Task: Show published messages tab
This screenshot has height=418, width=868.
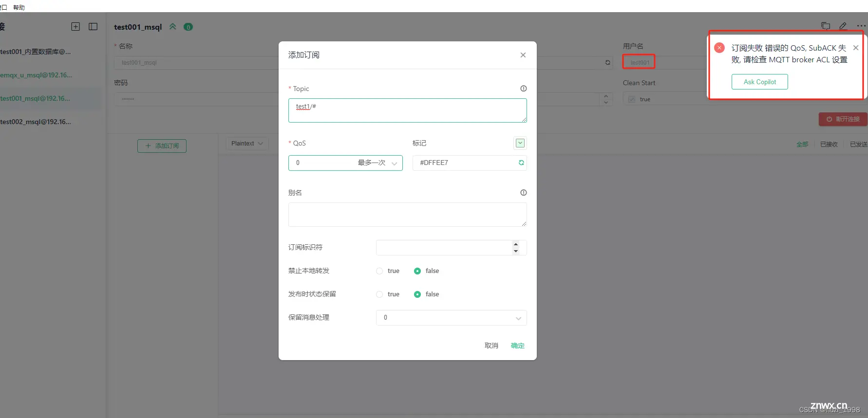Action: coord(859,145)
